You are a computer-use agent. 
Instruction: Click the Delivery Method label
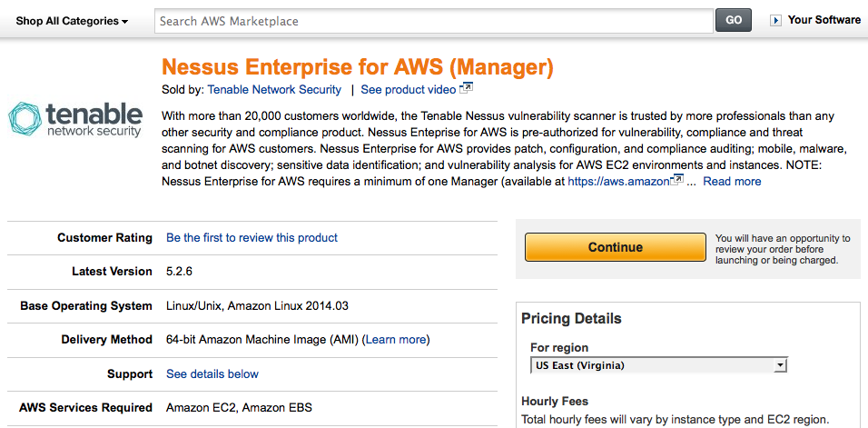pyautogui.click(x=107, y=340)
